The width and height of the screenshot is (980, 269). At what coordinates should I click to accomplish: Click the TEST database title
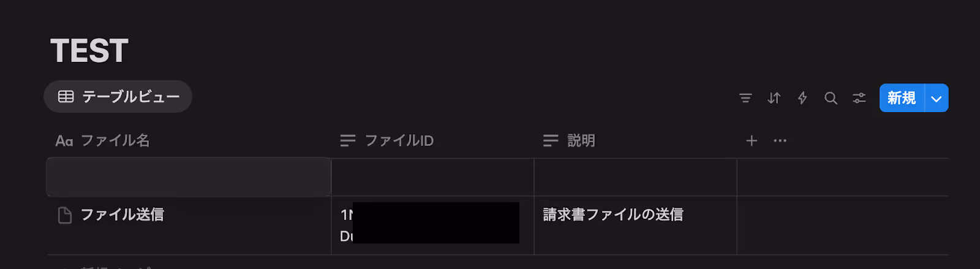tap(89, 51)
